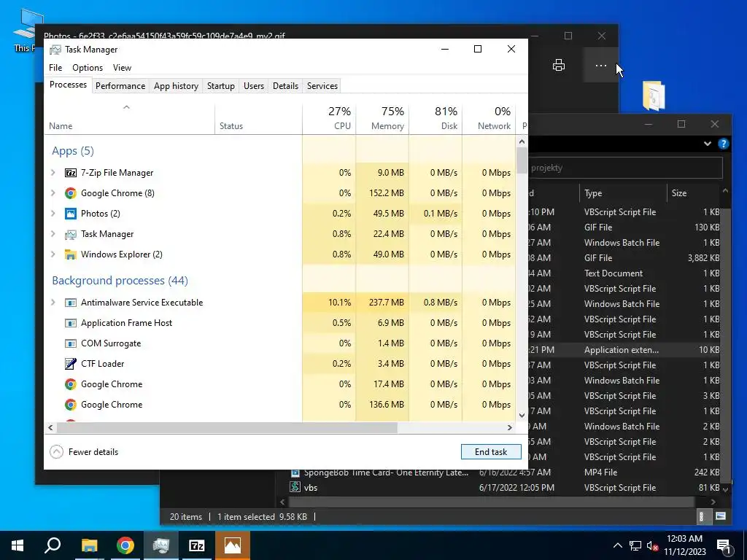Click the Antimalware Service Executable icon
This screenshot has height=560, width=747.
pos(71,303)
